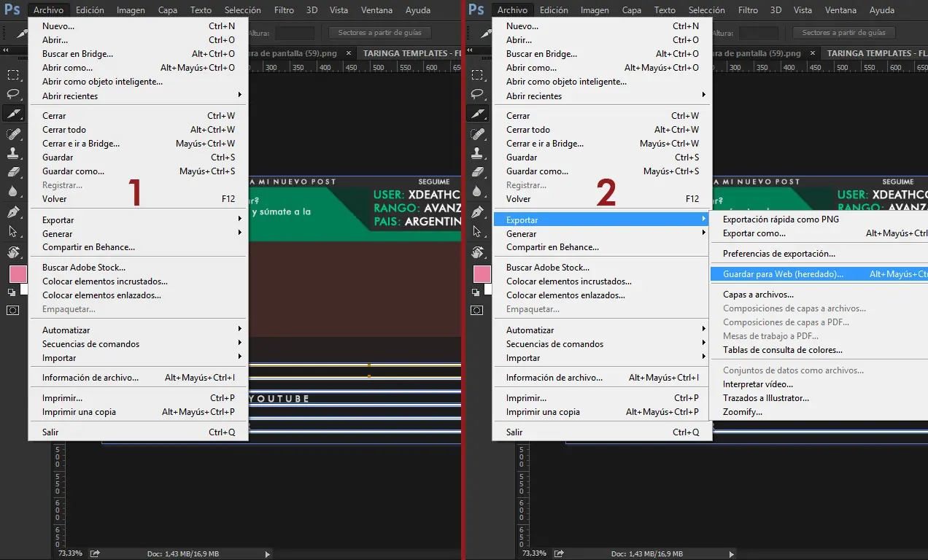
Task: Click the 73,33% zoom field, right screenshot
Action: pos(534,554)
